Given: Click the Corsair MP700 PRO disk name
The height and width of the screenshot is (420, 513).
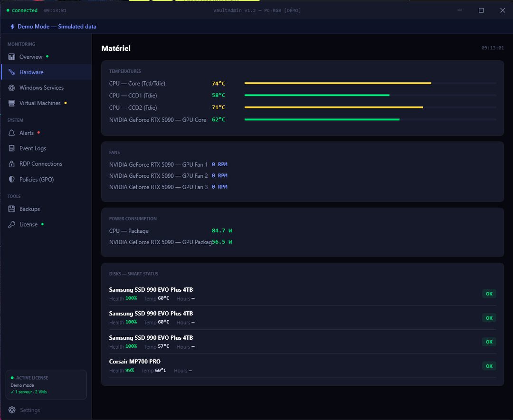Looking at the screenshot, I should (135, 362).
